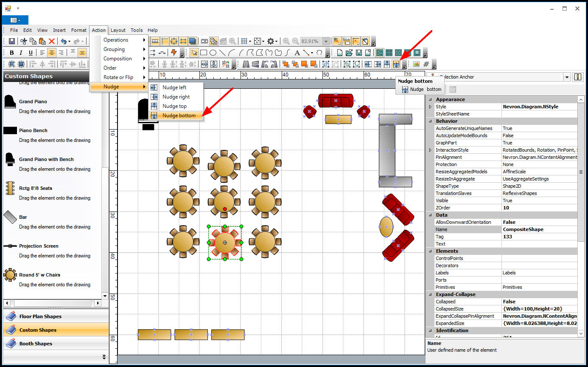Click the Nudge right toolbar icon
The image size is (588, 367).
(378, 64)
